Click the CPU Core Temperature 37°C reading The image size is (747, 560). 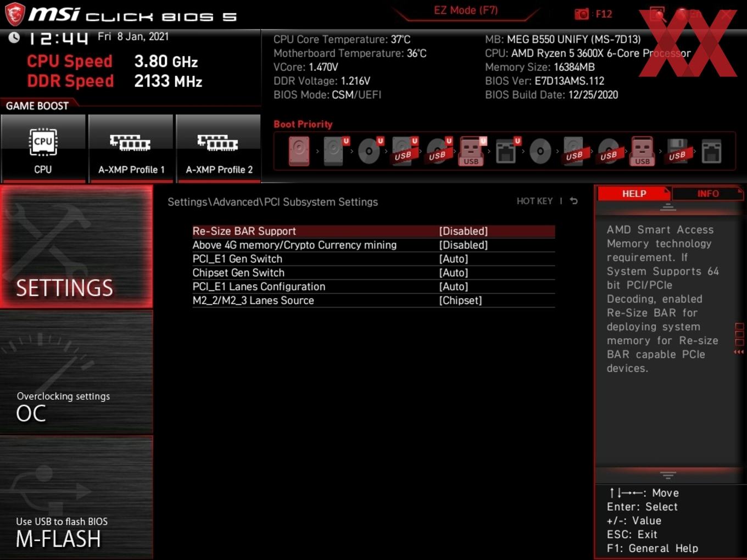(x=342, y=40)
